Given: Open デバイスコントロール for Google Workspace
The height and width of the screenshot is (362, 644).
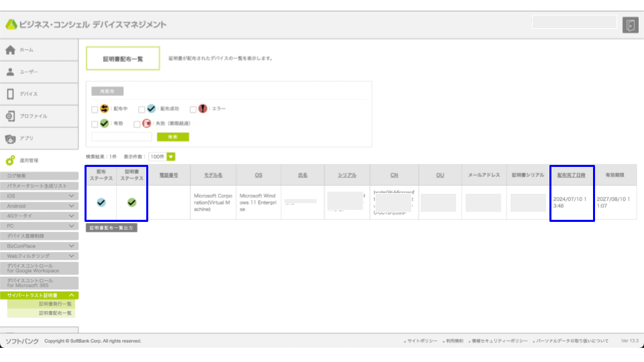Looking at the screenshot, I should tap(39, 268).
